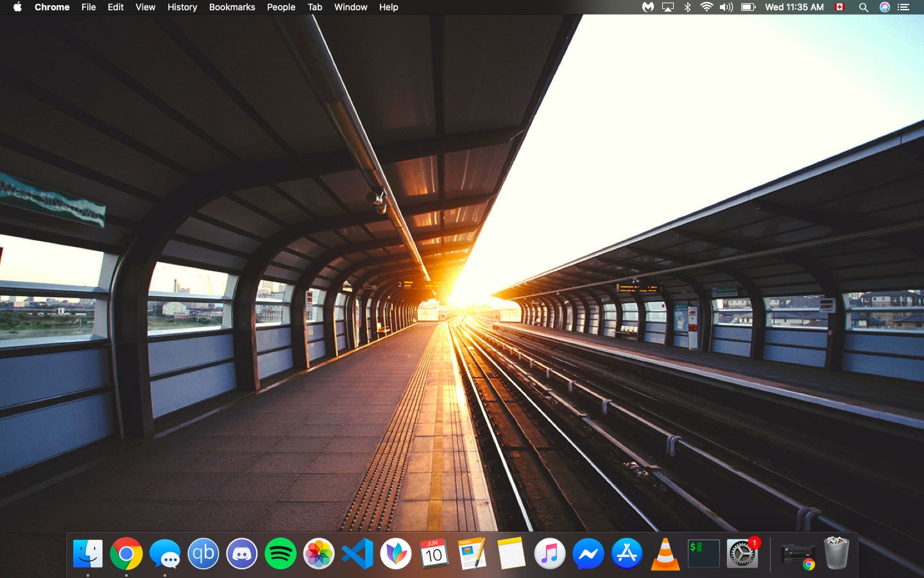Activate Siri from the menu bar

coord(885,7)
